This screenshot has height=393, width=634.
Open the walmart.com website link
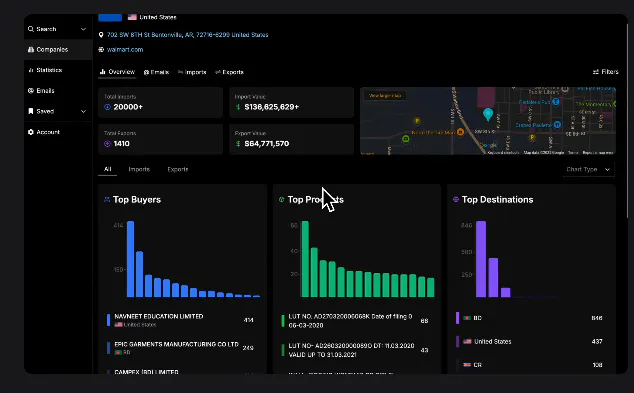125,50
